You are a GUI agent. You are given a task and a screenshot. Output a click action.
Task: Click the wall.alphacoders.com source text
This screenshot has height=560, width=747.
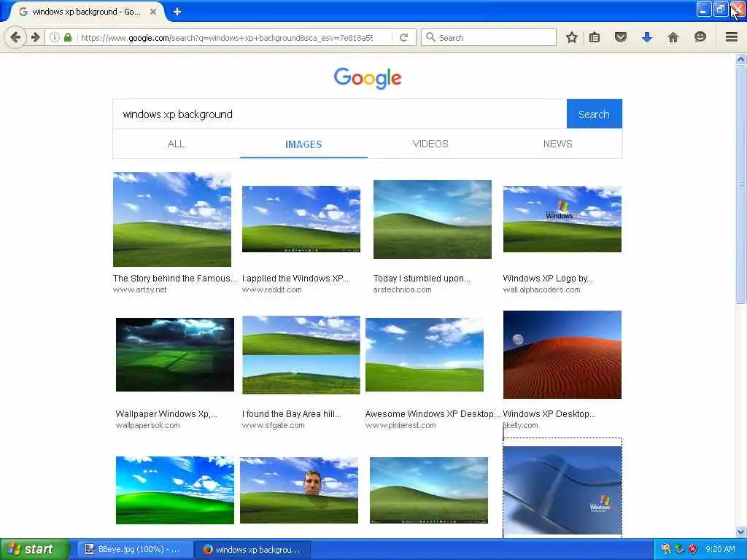pos(542,289)
